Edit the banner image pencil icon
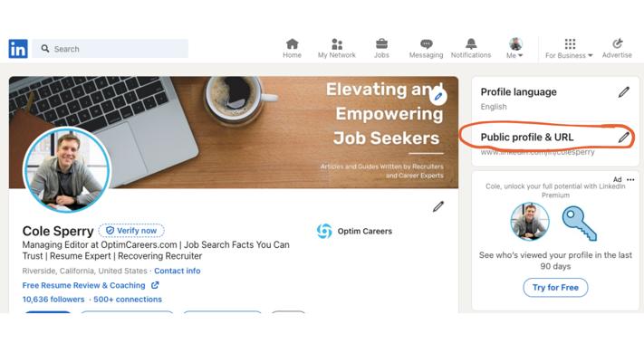644x362 pixels. point(438,97)
